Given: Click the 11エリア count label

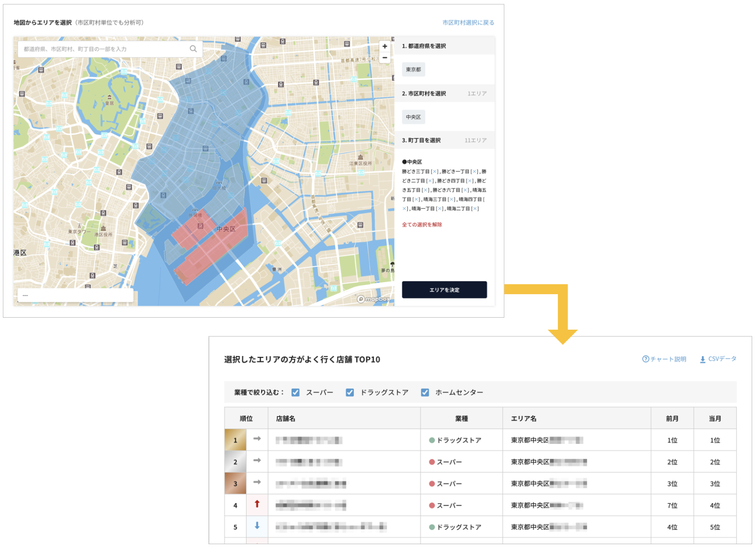Looking at the screenshot, I should 475,141.
